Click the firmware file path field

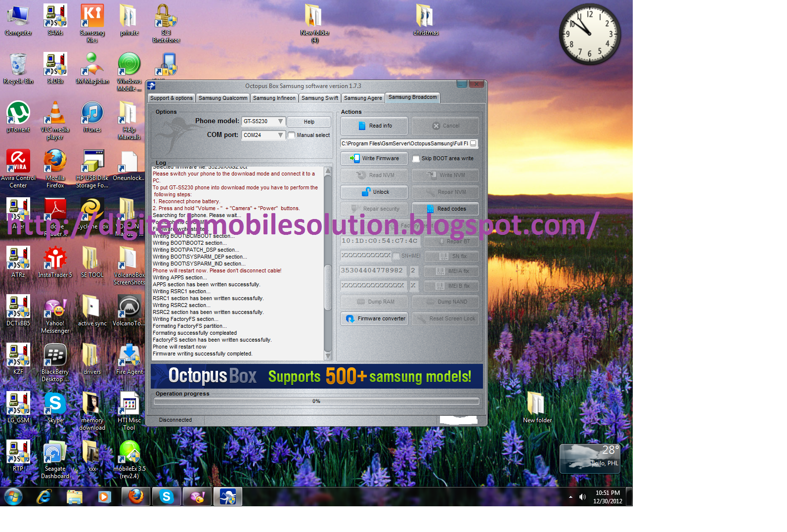tap(405, 143)
